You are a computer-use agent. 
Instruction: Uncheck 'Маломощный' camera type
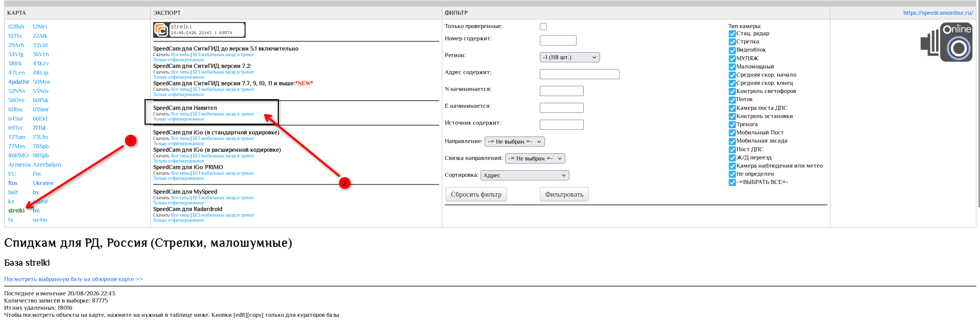click(732, 67)
